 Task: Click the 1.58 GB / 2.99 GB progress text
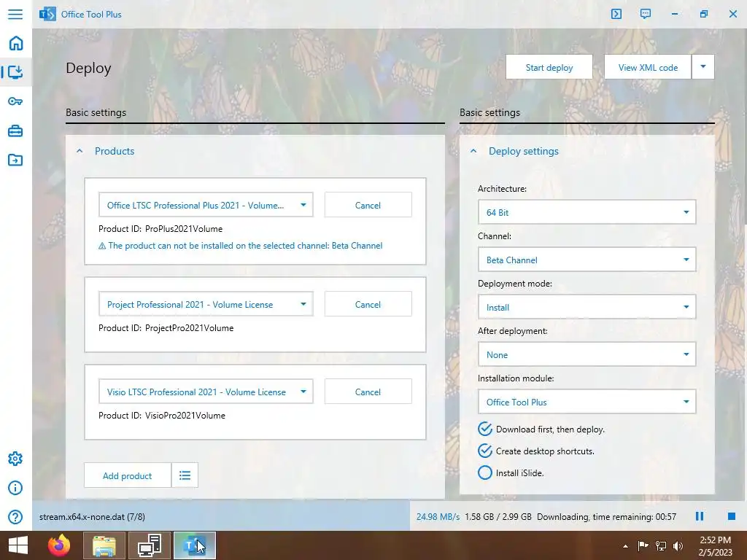(498, 517)
